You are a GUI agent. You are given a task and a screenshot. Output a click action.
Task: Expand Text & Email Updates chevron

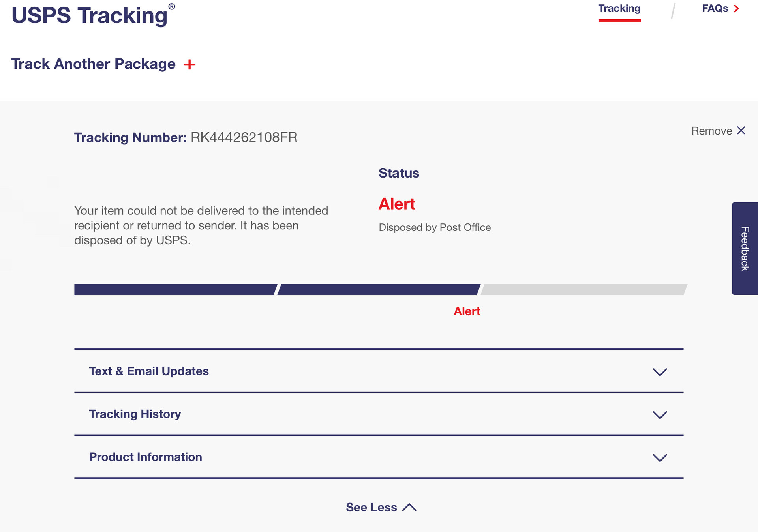660,372
